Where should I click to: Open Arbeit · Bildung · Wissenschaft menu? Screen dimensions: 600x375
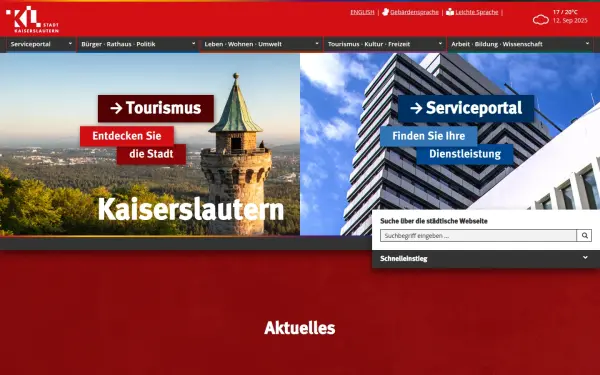(x=497, y=44)
